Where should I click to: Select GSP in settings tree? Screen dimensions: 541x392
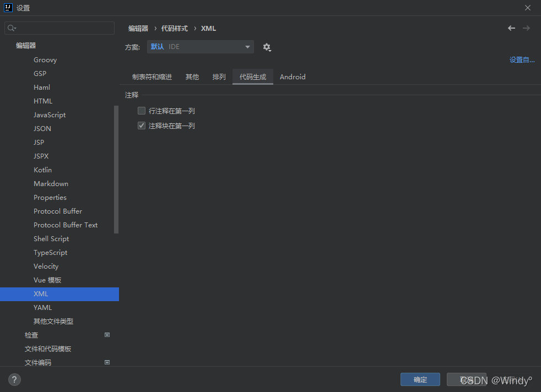coord(40,74)
